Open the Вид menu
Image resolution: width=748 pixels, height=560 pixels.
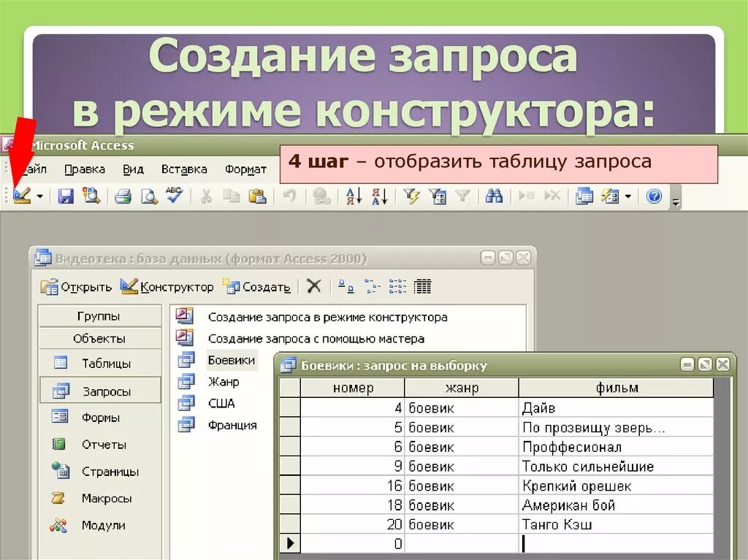133,169
